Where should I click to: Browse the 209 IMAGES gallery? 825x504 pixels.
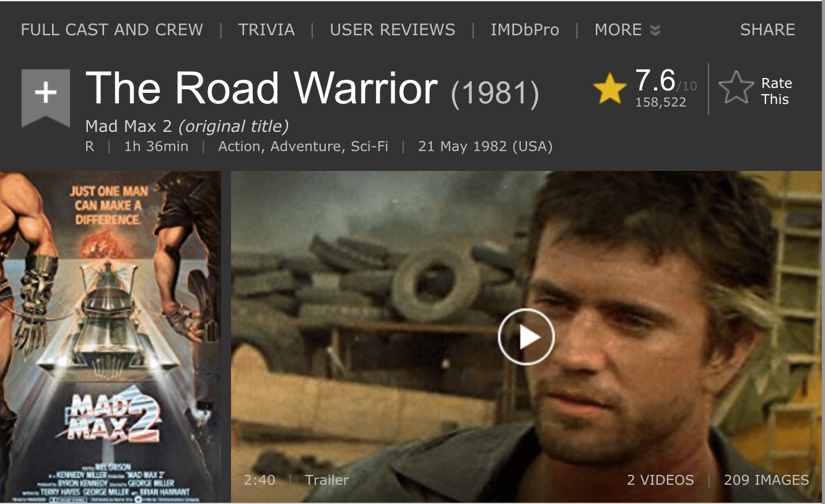[766, 480]
